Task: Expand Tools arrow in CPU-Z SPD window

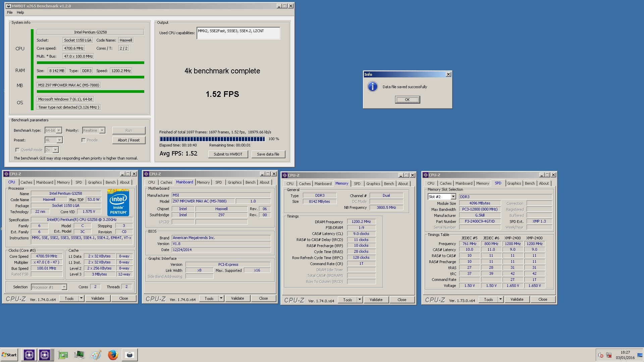Action: coord(500,299)
